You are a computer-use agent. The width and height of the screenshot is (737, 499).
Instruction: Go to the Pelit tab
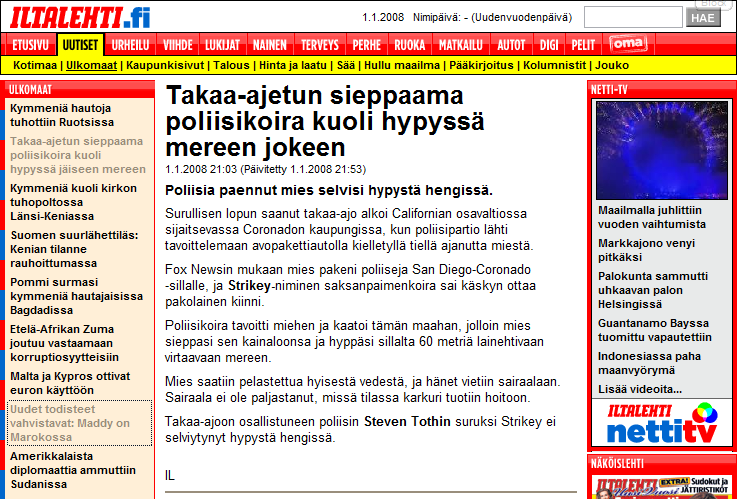583,45
